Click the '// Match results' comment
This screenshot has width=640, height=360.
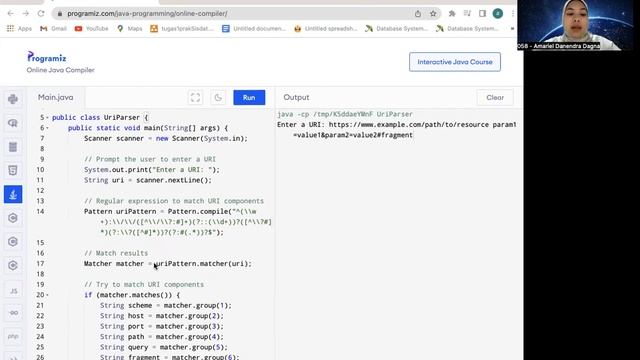point(116,253)
